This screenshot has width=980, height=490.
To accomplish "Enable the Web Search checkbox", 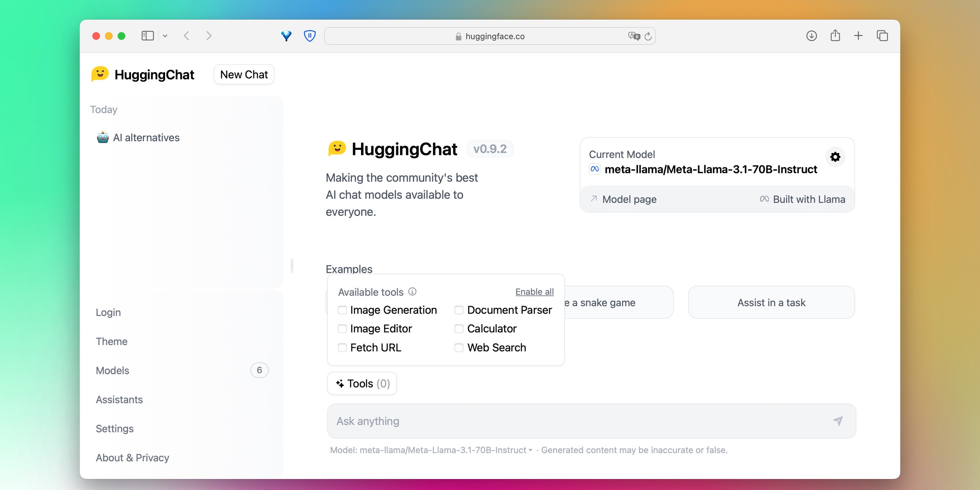I will point(459,347).
